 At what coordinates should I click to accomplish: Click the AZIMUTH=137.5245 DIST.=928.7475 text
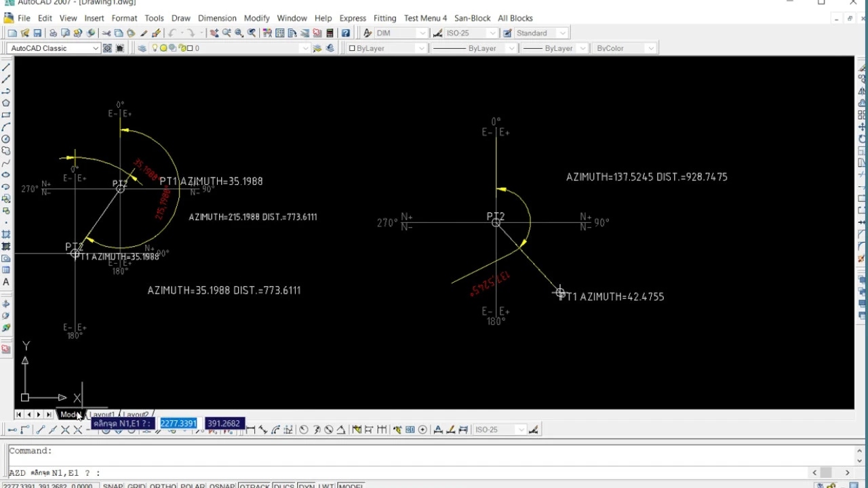pos(647,177)
